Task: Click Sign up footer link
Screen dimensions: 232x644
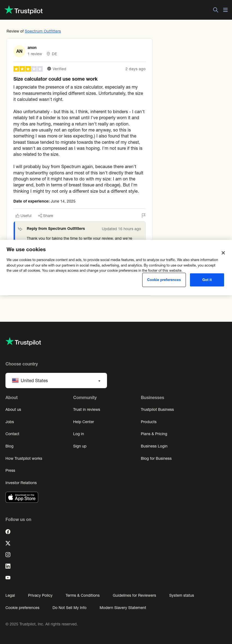Action: click(x=80, y=446)
